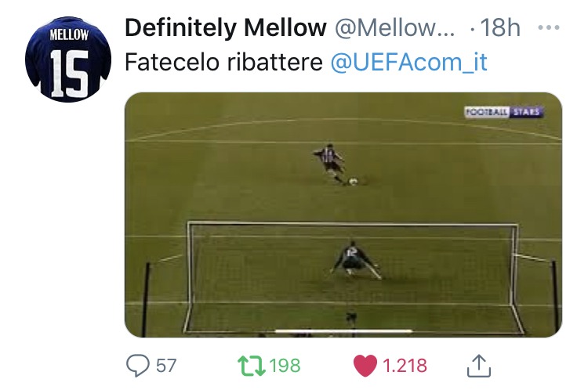Viewport: 588px width, 390px height.
Task: Click the 1.218 likes count
Action: pyautogui.click(x=405, y=366)
